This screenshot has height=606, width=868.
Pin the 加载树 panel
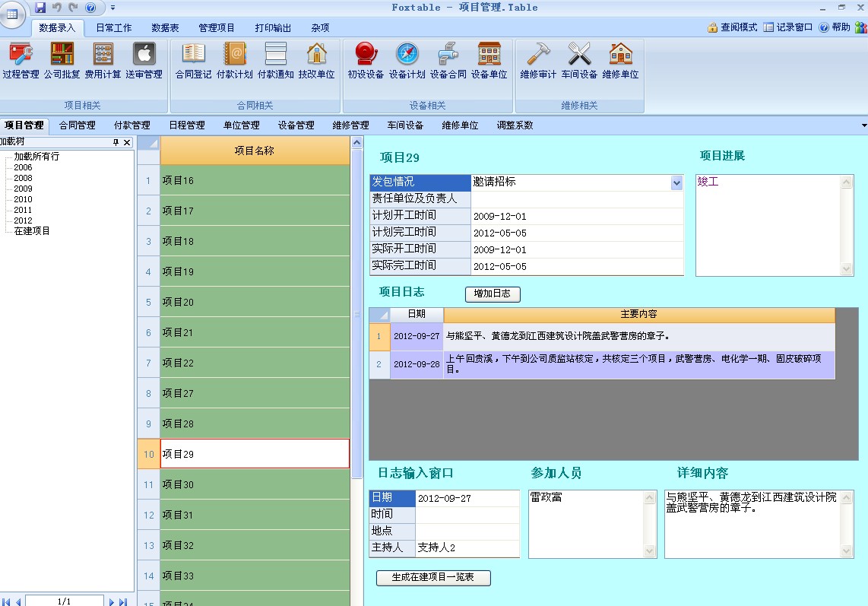(x=116, y=142)
